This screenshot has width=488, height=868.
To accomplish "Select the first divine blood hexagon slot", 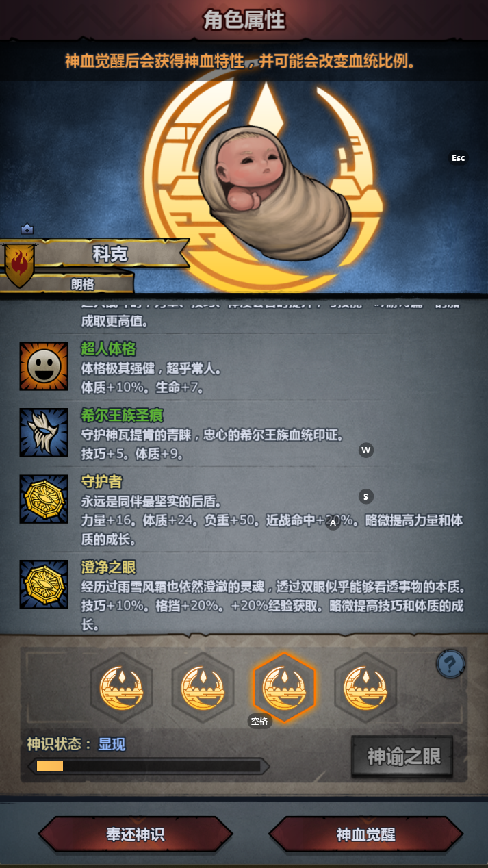I will click(122, 688).
